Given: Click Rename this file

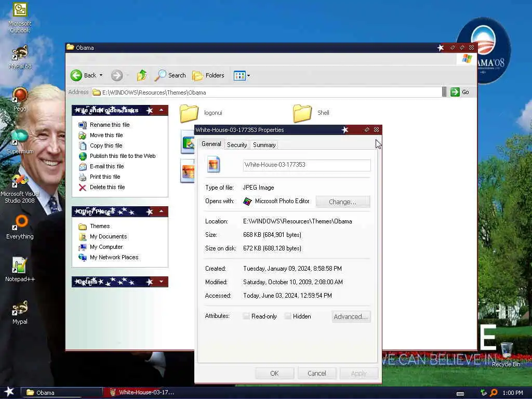Looking at the screenshot, I should click(110, 125).
